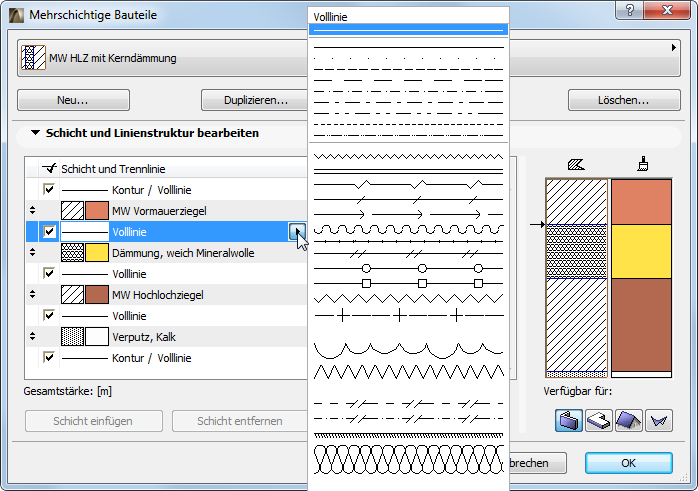Click the Schicht entfernen button
This screenshot has height=491, width=698.
point(240,421)
